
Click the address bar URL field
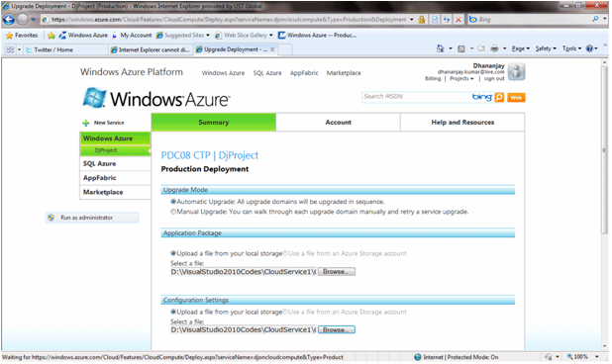pos(229,19)
